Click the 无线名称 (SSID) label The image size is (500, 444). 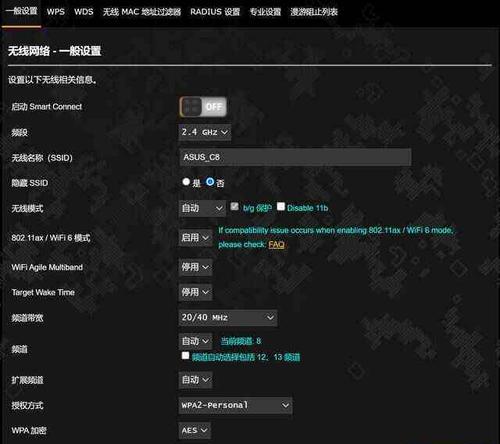42,158
